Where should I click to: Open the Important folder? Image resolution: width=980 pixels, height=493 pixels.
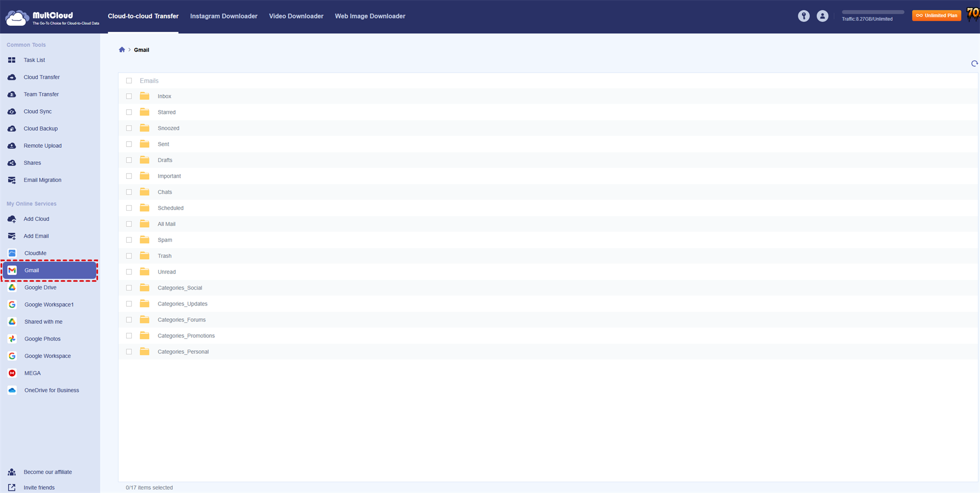(x=169, y=176)
